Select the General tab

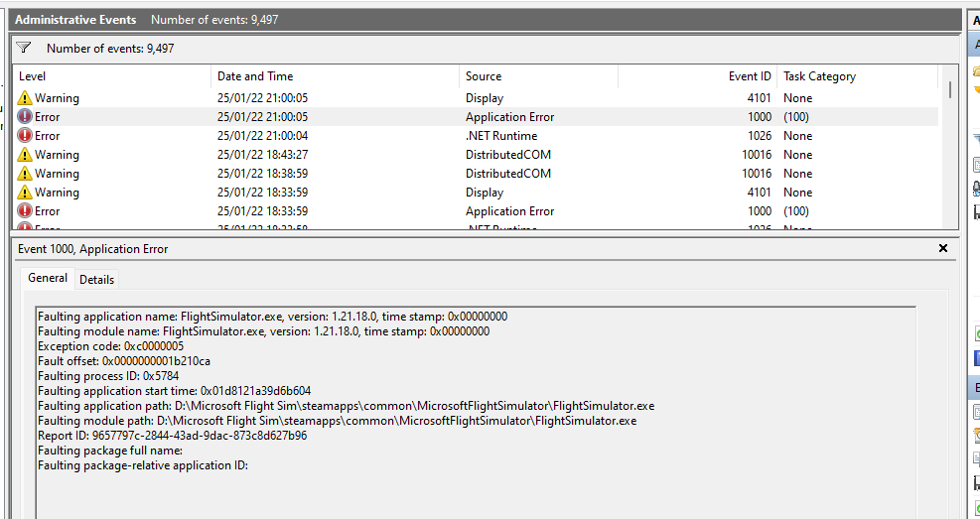[x=48, y=278]
